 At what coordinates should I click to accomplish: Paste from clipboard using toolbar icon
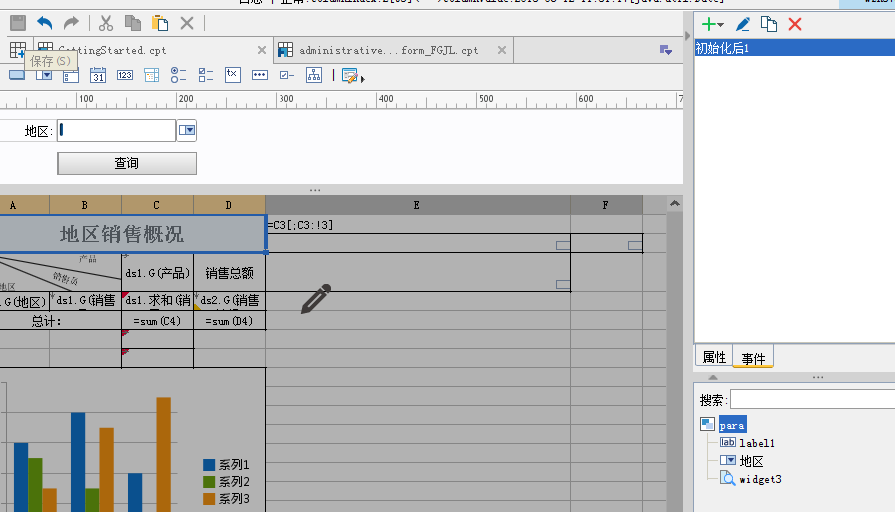(x=160, y=23)
